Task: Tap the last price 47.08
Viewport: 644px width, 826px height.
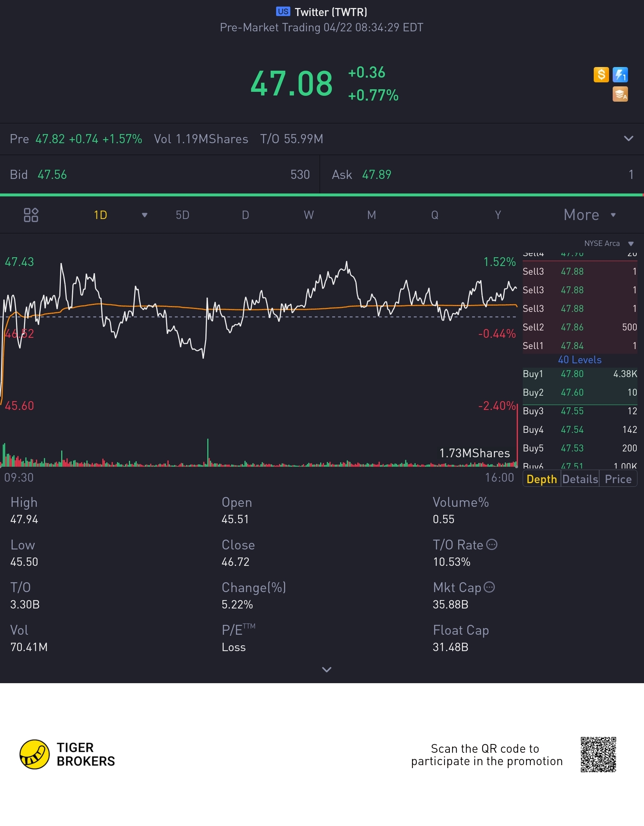Action: click(x=291, y=83)
